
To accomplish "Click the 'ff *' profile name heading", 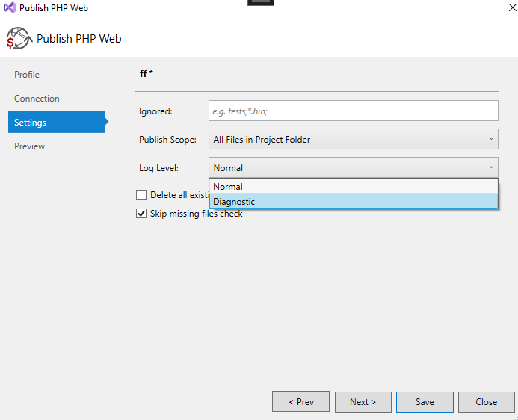I will [147, 74].
